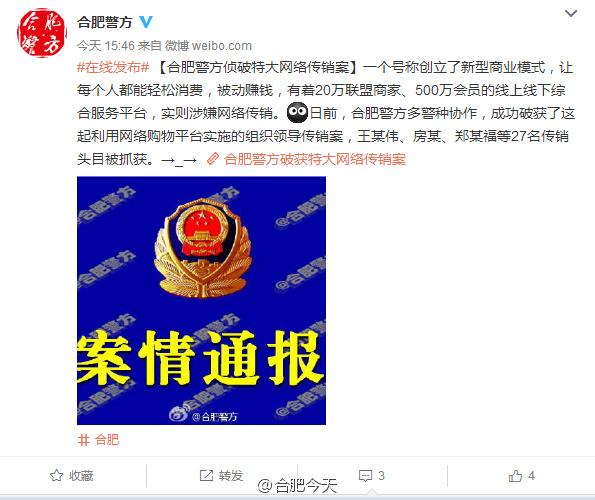The height and width of the screenshot is (500, 595).
Task: Click the link chain icon before article title
Action: click(212, 159)
